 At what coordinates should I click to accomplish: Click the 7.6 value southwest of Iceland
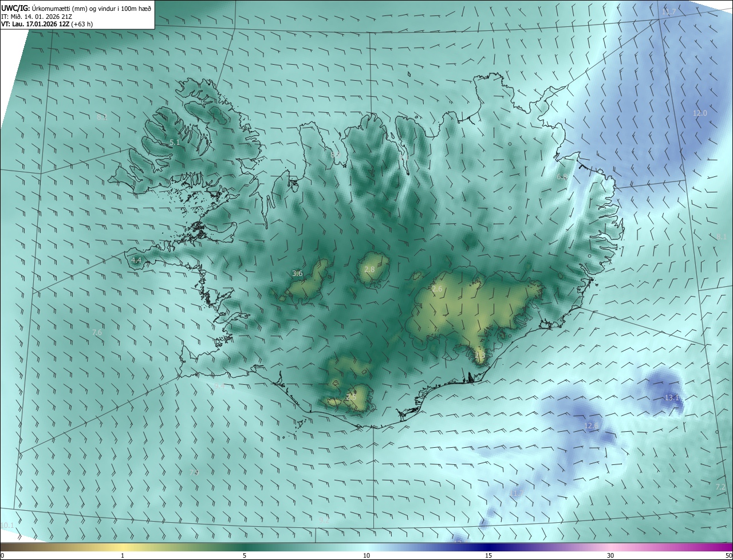(97, 332)
